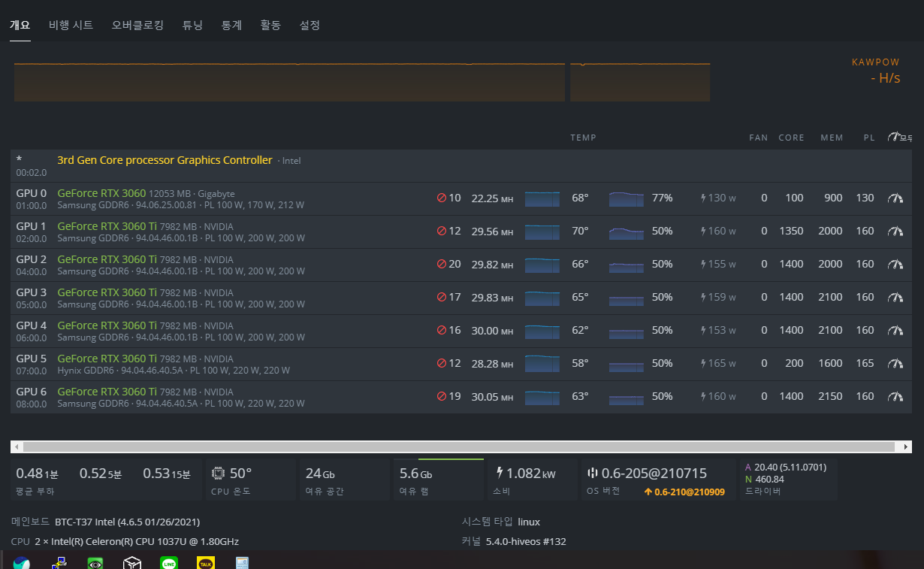Click GPU 0 hashrate mini chart

pyautogui.click(x=542, y=198)
